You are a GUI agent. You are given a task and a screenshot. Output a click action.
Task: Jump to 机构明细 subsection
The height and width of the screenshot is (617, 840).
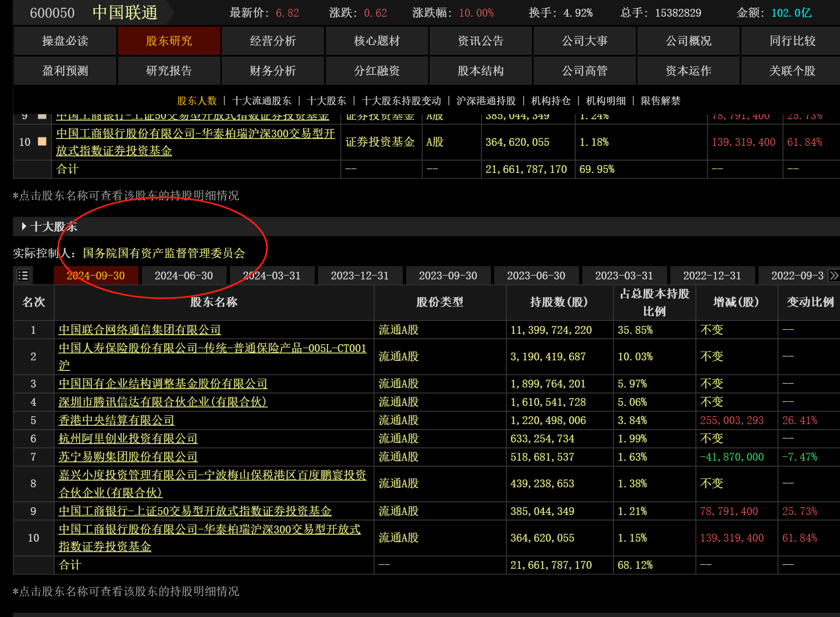[606, 101]
